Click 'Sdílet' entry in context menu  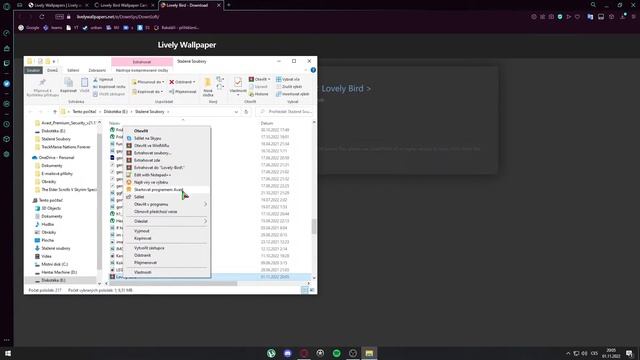[x=139, y=197]
